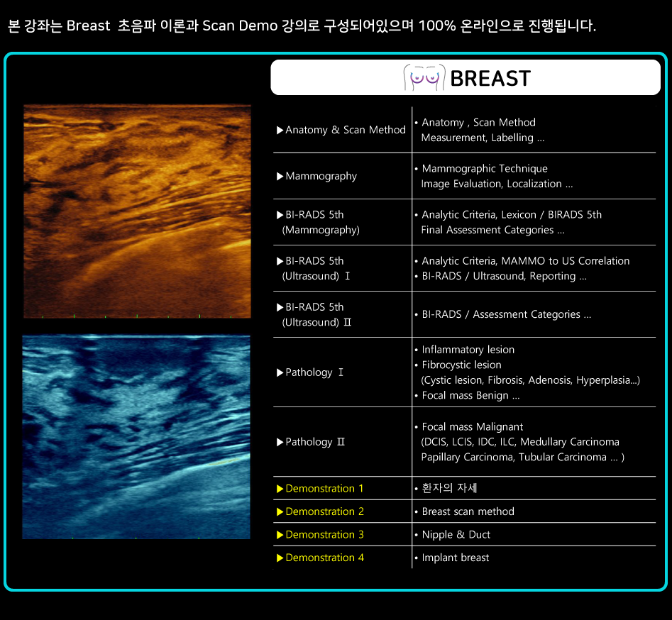Click the triangle before Pathology I
Viewport: 672px width, 620px height.
[280, 372]
